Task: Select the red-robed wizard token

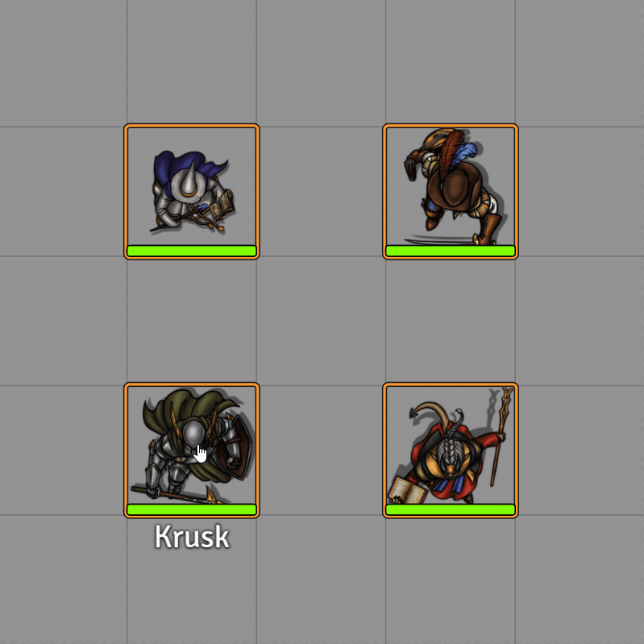Action: tap(451, 450)
